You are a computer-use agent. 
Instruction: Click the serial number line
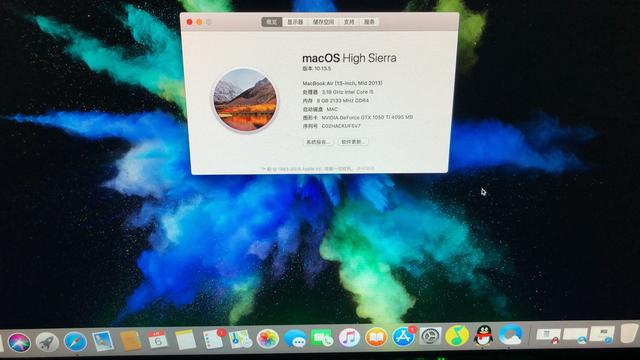[x=331, y=126]
